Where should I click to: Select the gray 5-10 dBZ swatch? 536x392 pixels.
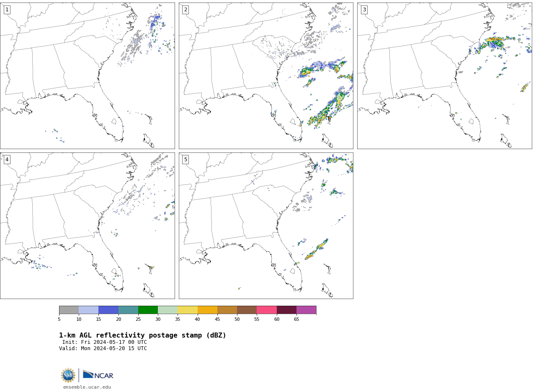69,310
